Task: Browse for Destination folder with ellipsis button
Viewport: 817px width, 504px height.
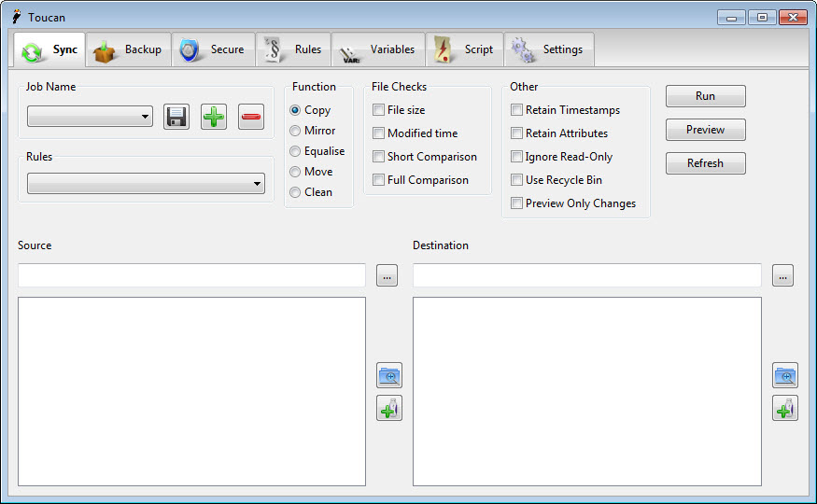Action: [x=782, y=275]
